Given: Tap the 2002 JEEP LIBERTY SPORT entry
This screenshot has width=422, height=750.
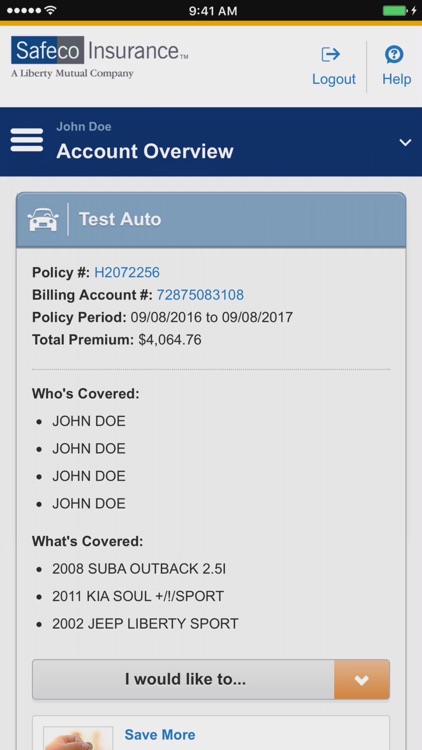Looking at the screenshot, I should point(145,624).
